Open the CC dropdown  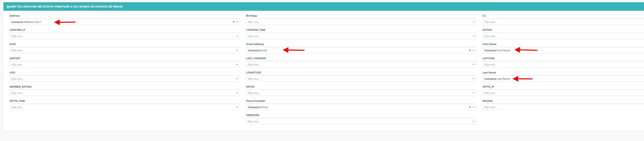pos(563,22)
